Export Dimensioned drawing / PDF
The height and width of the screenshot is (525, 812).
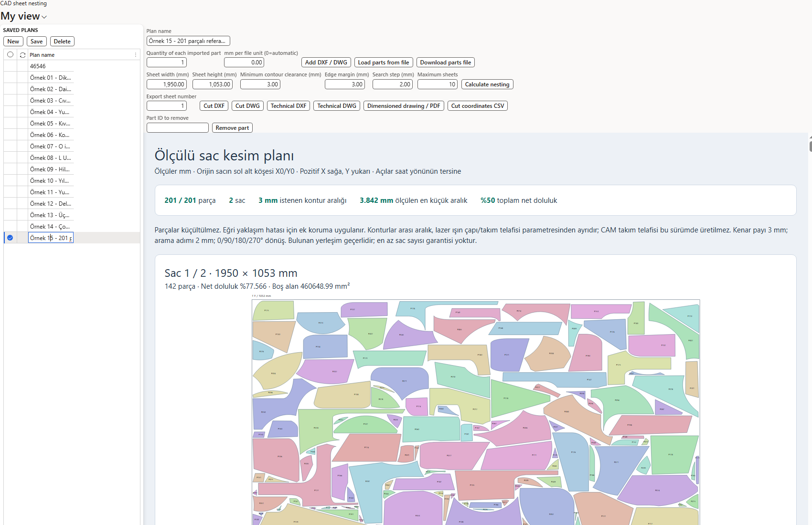coord(404,106)
